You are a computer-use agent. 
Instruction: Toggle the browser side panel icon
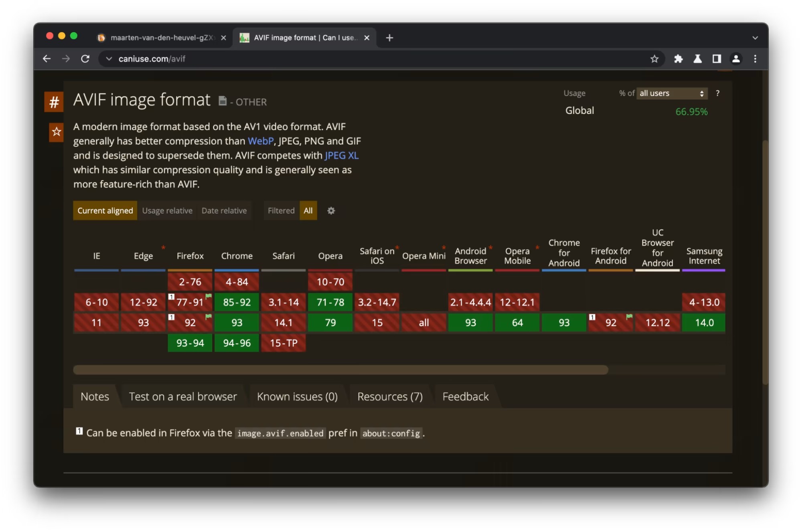[x=717, y=59]
